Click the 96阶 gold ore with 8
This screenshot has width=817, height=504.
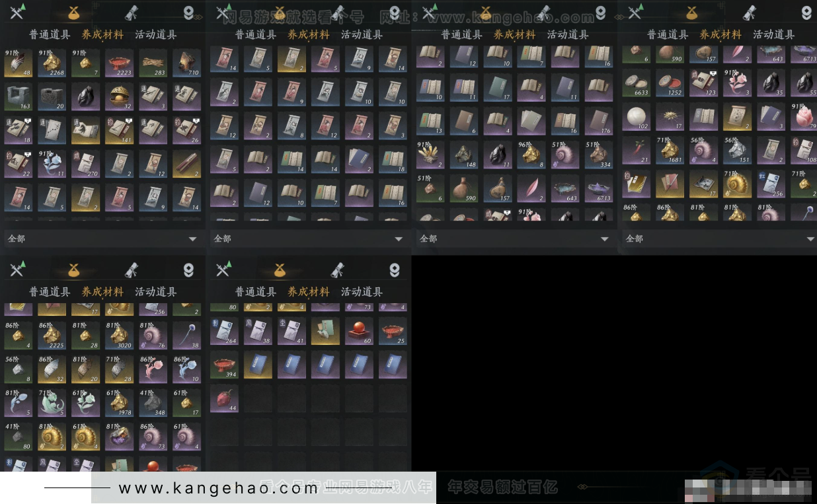[531, 154]
